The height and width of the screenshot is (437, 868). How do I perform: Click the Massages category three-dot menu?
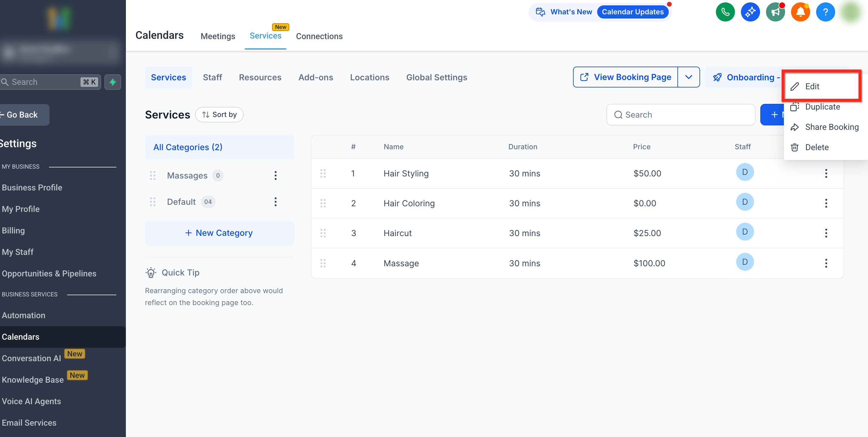[x=275, y=175]
